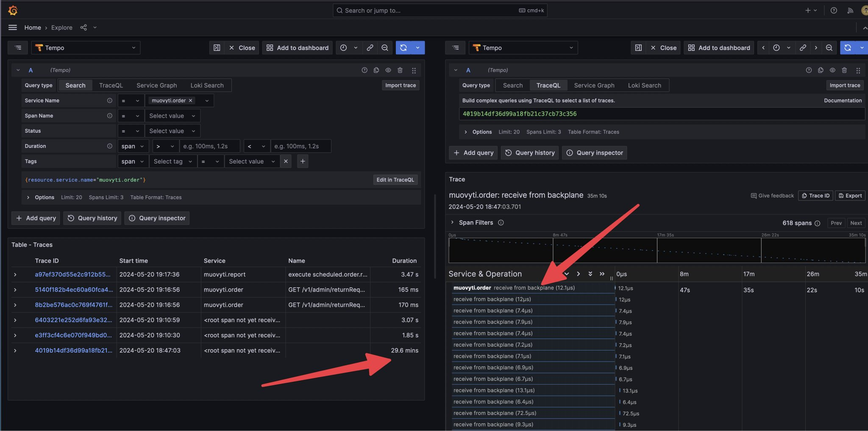This screenshot has width=868, height=431.
Task: Shift right pane time range backwards
Action: point(763,48)
